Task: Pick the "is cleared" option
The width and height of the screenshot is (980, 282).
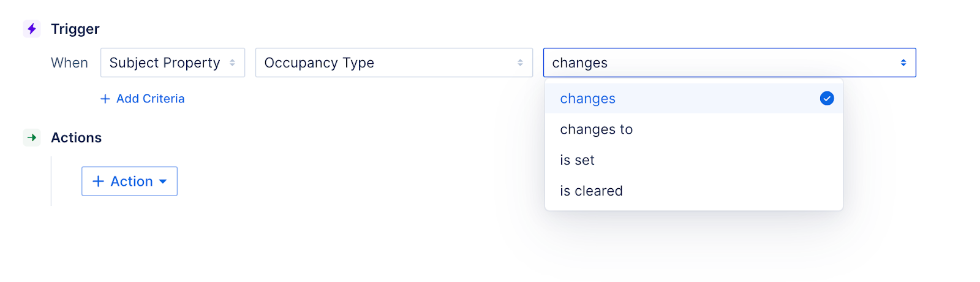Action: click(591, 191)
